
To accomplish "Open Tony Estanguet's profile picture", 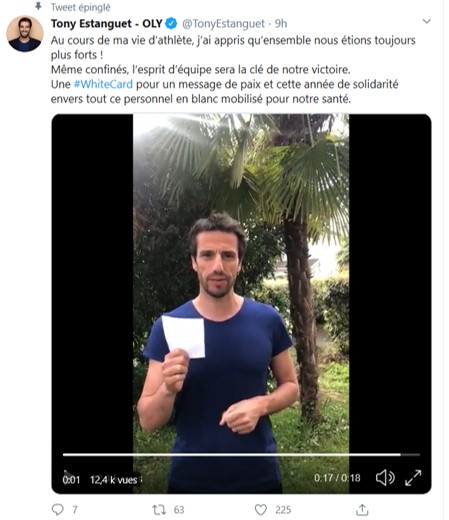I will [x=25, y=33].
